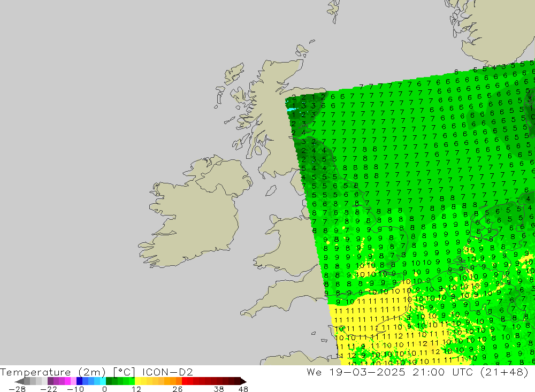Select the dark green swatch right of 0
The height and width of the screenshot is (392, 535).
pyautogui.click(x=109, y=381)
